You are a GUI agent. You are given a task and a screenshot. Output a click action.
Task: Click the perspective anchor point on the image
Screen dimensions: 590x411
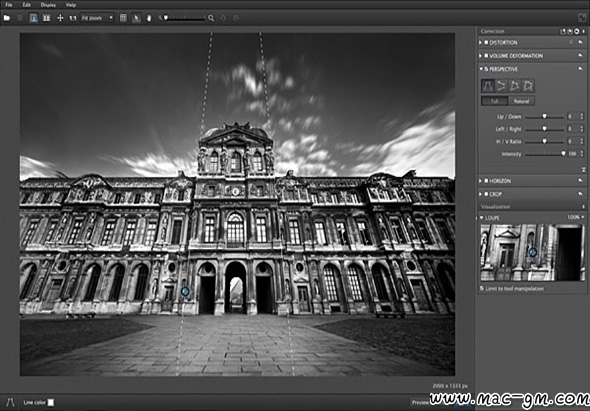[x=185, y=291]
